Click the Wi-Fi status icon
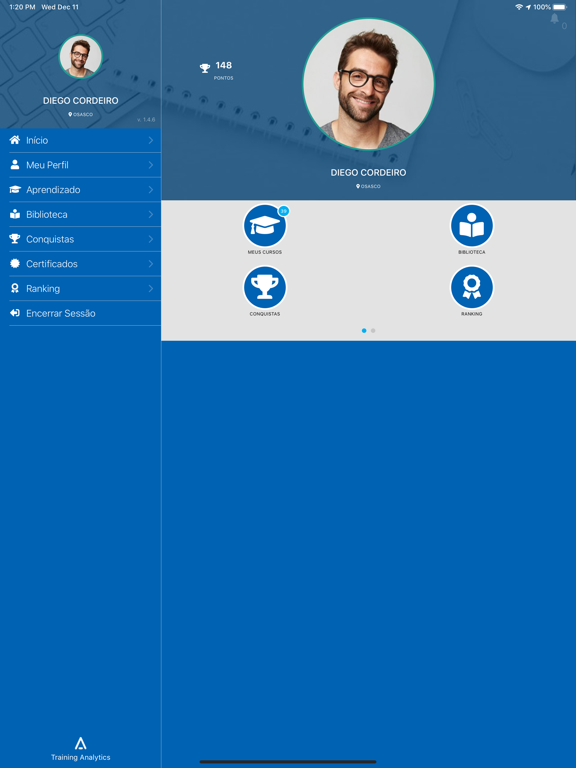 pos(519,7)
